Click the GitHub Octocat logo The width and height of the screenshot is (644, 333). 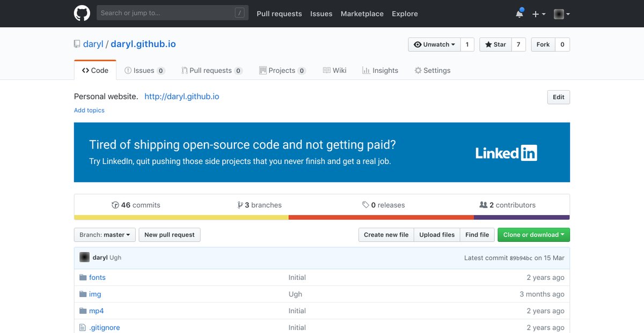[82, 13]
